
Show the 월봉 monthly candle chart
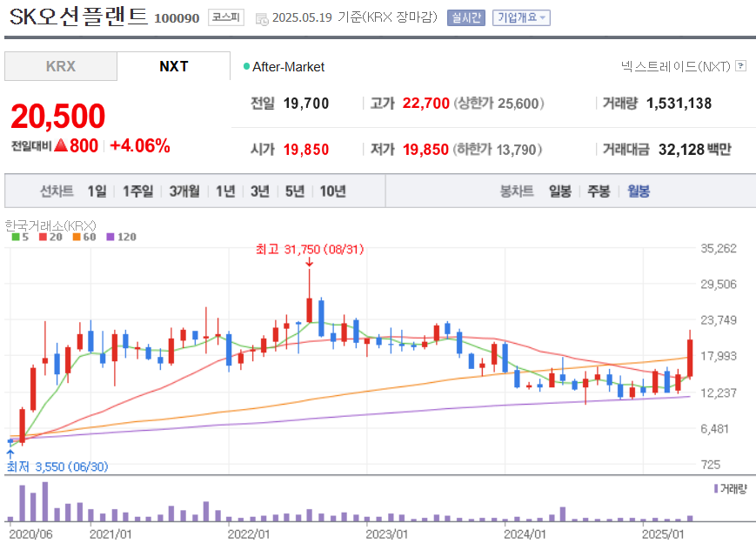point(639,191)
